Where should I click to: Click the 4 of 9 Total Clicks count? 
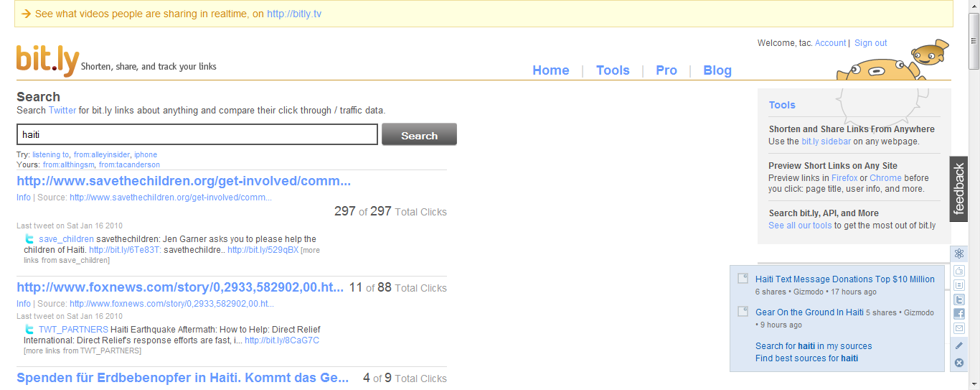[x=405, y=378]
